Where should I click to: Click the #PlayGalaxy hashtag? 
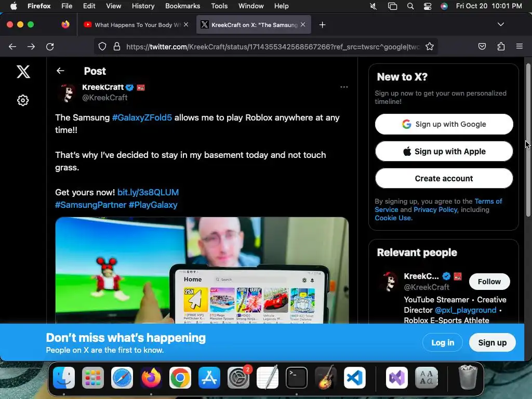tap(153, 205)
